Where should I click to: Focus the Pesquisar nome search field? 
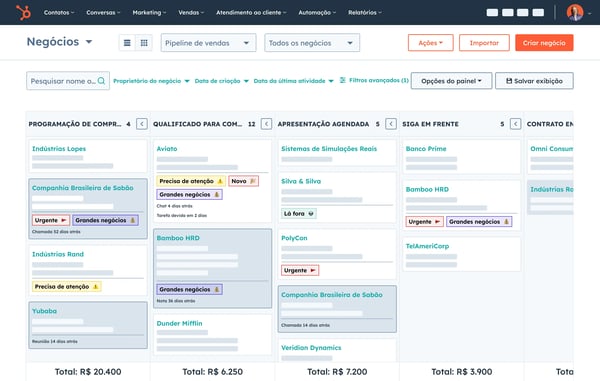click(68, 81)
